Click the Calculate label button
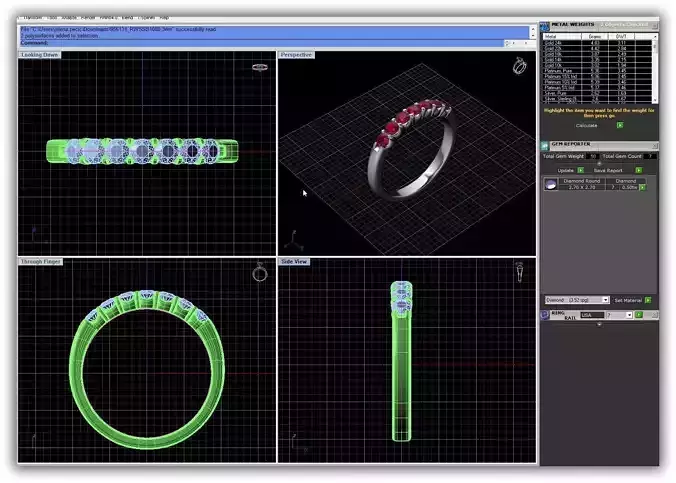676x483 pixels. point(586,125)
